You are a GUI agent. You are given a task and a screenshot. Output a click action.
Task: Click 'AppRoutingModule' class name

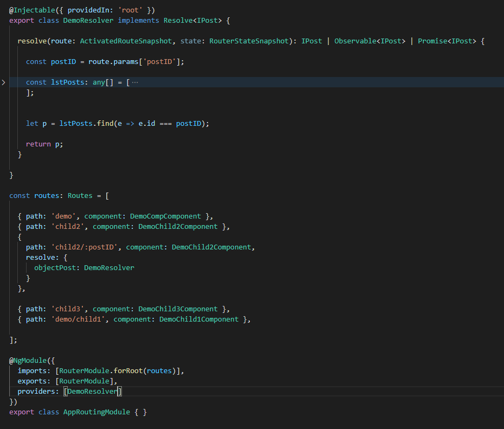pyautogui.click(x=97, y=412)
